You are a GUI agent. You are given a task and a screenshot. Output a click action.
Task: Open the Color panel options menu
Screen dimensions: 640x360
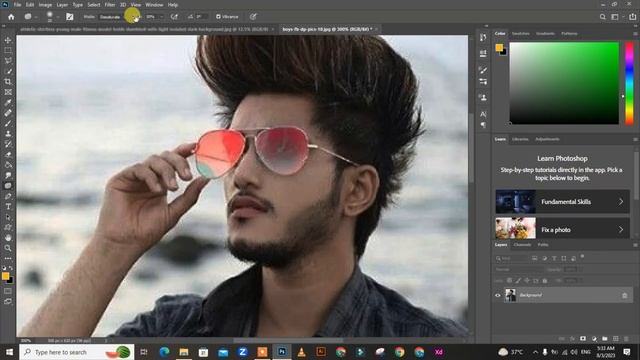click(635, 34)
